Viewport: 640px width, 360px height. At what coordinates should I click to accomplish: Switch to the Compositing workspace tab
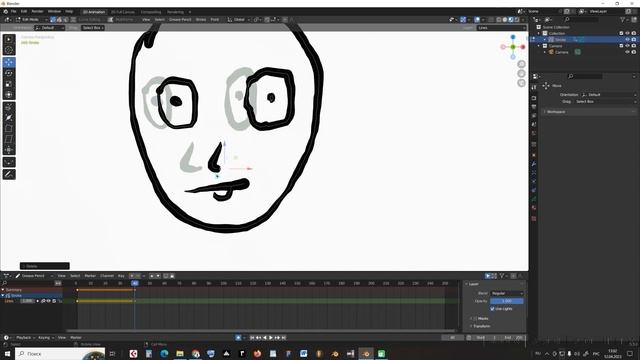[x=151, y=12]
